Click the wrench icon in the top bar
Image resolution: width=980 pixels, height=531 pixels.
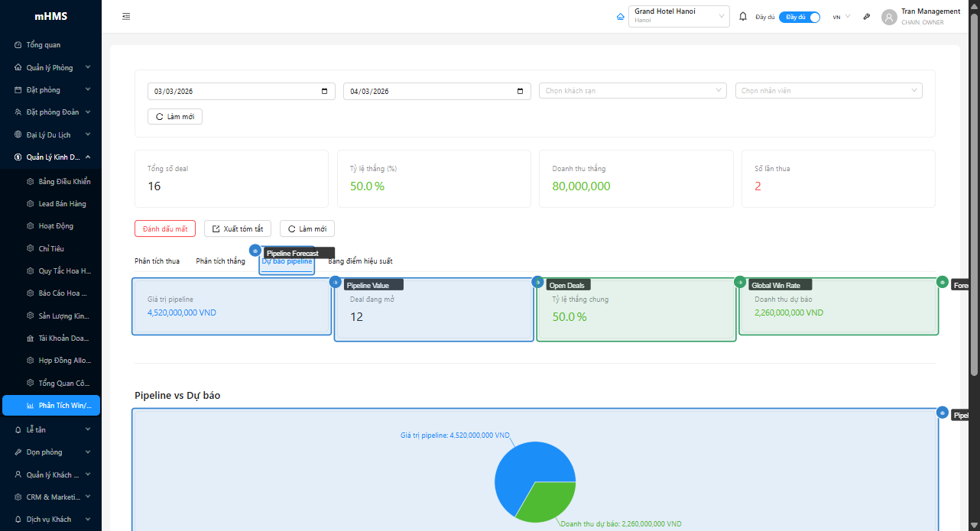coord(866,15)
